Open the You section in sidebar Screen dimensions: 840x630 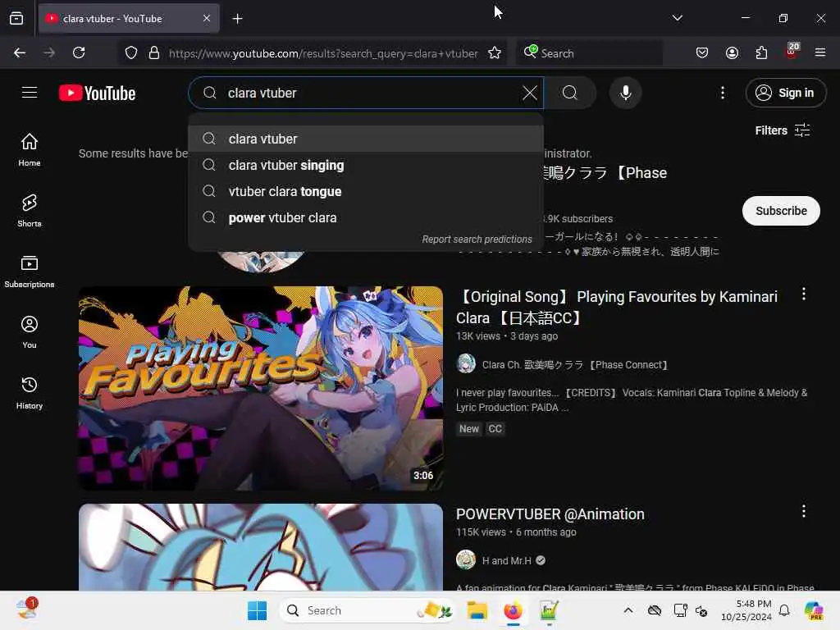pyautogui.click(x=30, y=332)
